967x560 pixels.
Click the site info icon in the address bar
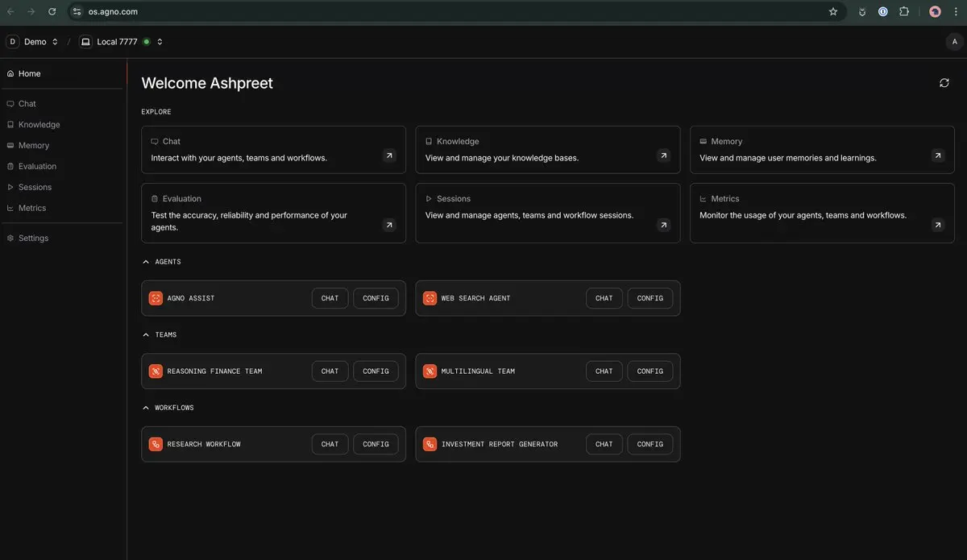coord(77,11)
